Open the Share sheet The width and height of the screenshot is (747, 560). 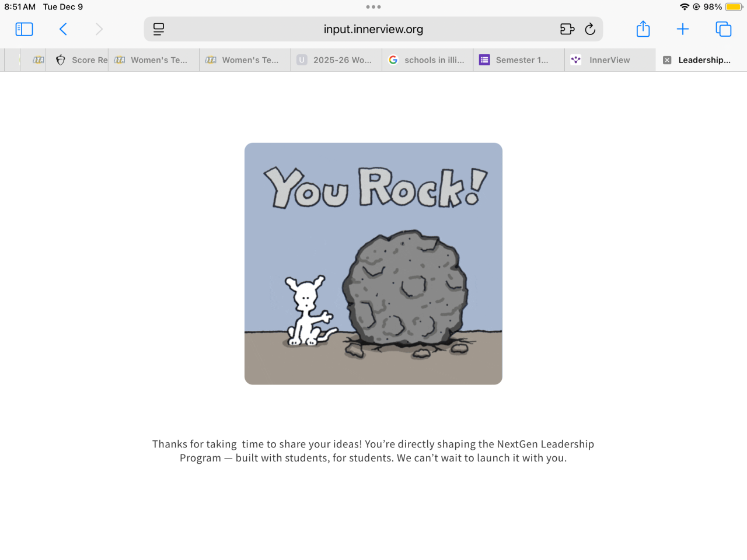click(643, 29)
